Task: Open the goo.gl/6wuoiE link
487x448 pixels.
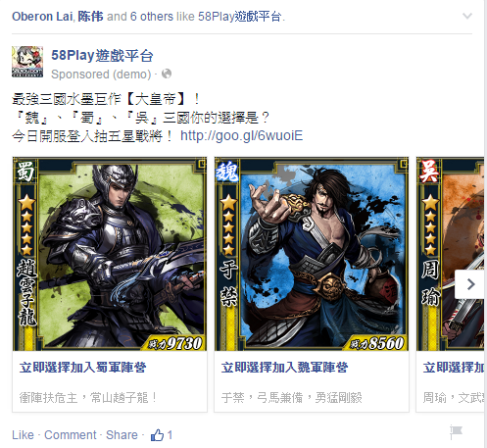Action: tap(242, 135)
